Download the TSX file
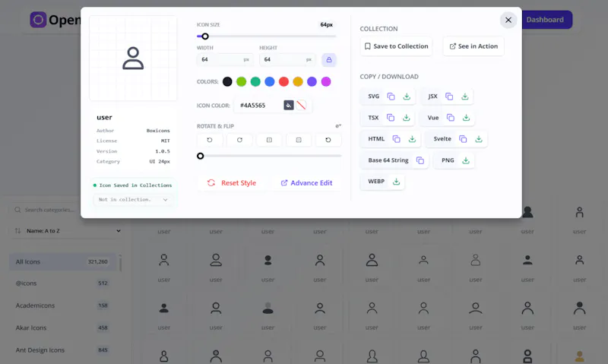Screen dimensions: 608x364 [406, 118]
